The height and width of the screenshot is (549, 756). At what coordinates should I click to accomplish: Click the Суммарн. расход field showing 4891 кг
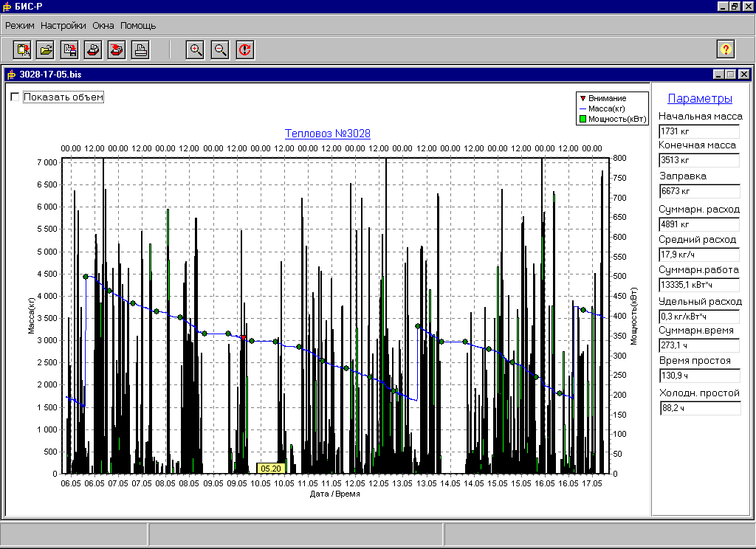coord(699,224)
